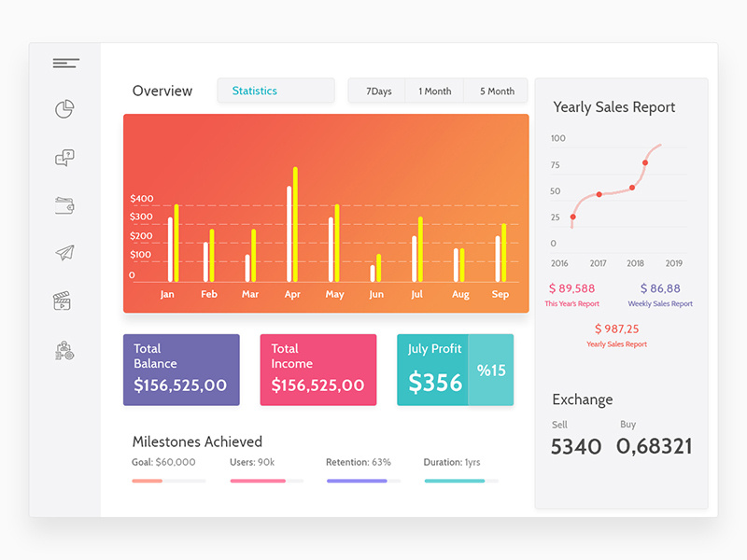Screen dimensions: 747x560
Task: Open the pie chart analytics icon
Action: click(63, 108)
